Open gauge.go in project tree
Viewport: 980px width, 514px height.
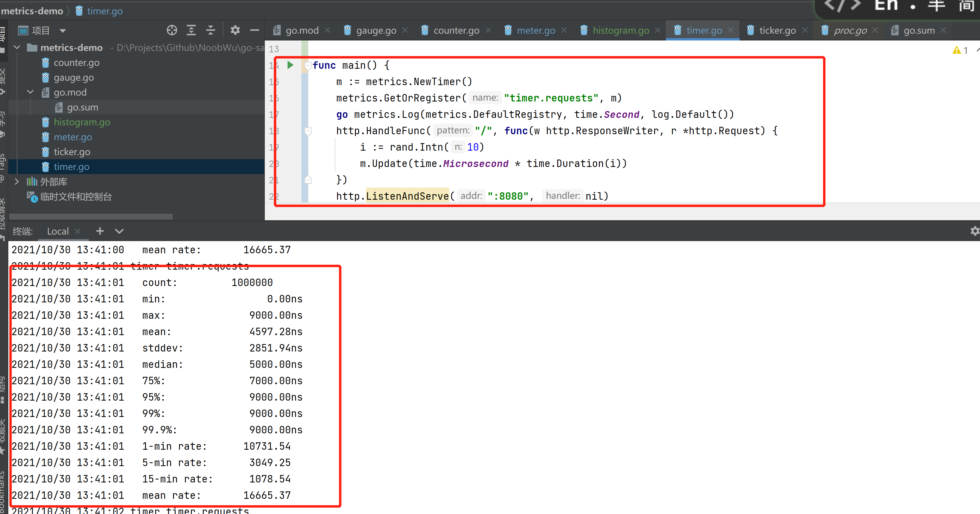tap(73, 77)
